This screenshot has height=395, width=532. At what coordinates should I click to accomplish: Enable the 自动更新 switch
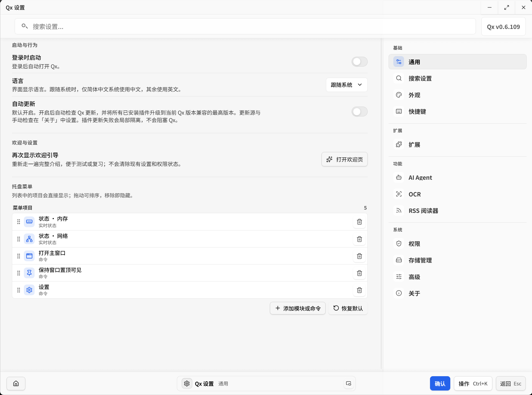click(x=359, y=112)
